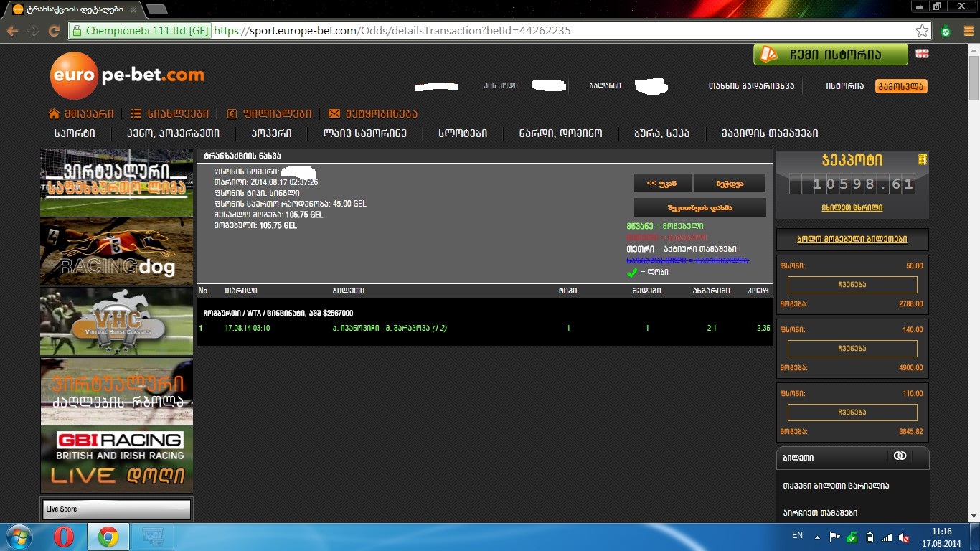Open the RACINGdog banner
This screenshot has width=980, height=551.
(x=116, y=252)
